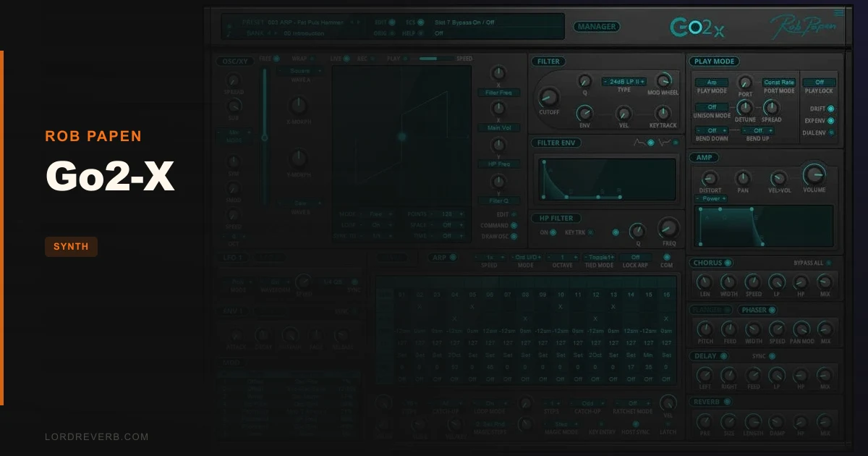Click the Delay LEFT knob

(704, 375)
